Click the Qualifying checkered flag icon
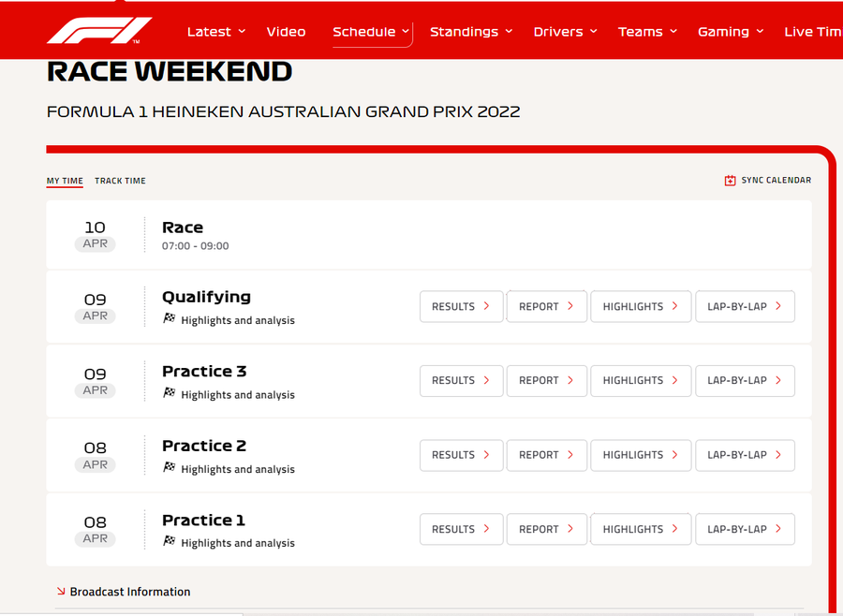 click(170, 318)
